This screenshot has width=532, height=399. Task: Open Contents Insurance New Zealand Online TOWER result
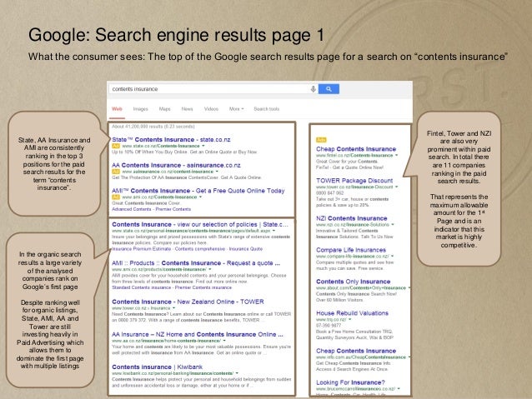[188, 302]
